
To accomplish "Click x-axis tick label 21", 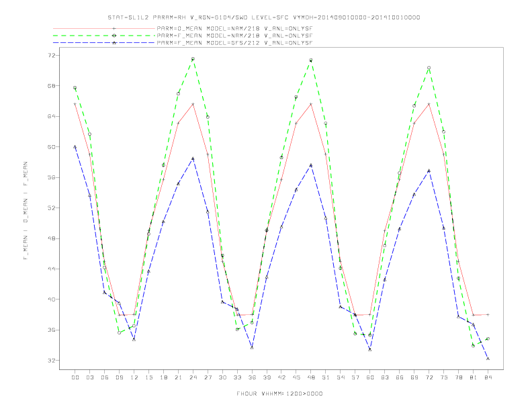I will (178, 377).
